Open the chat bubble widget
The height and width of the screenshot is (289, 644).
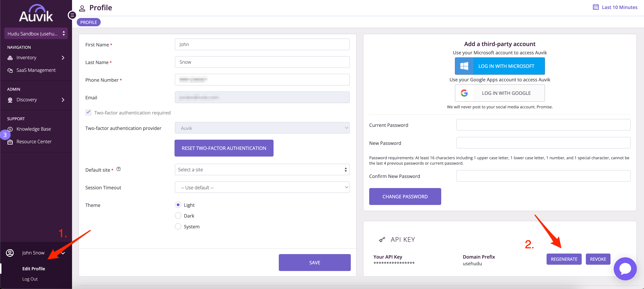pos(625,269)
